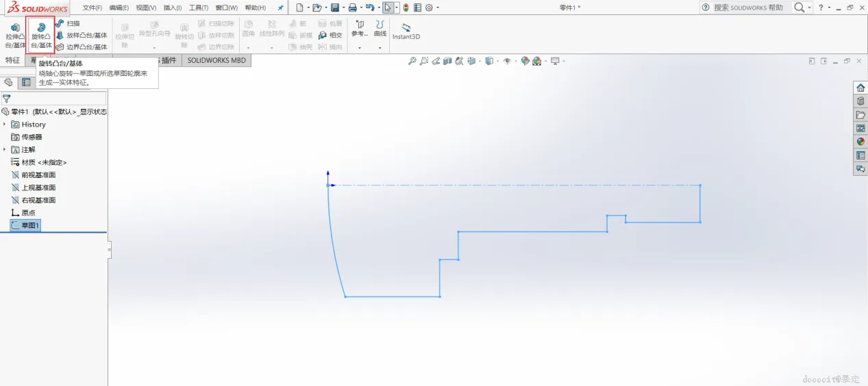
Task: Click the Open file folder icon
Action: pos(317,8)
